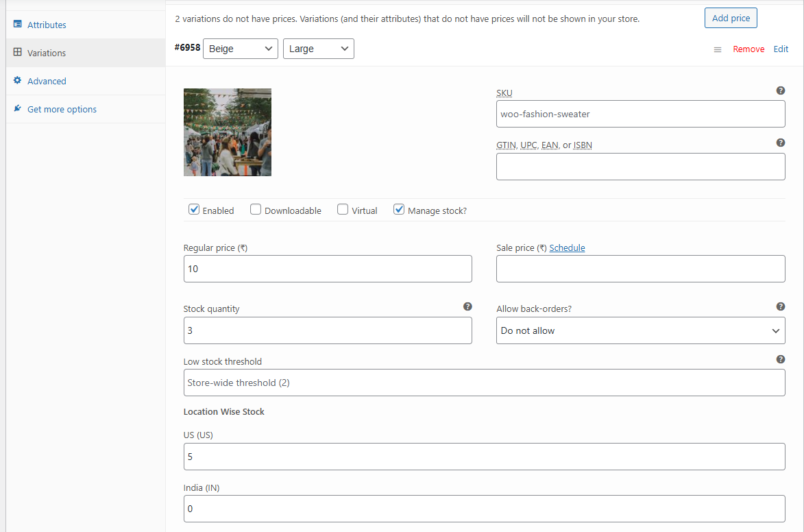The height and width of the screenshot is (532, 804).
Task: Open the Beige color dropdown
Action: [241, 49]
